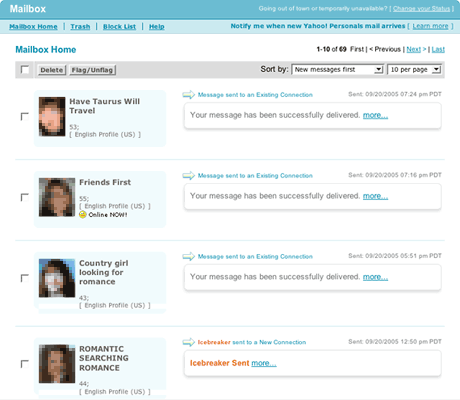The height and width of the screenshot is (400, 460).
Task: Click arrow icon beside Country girl message
Action: coord(188,256)
